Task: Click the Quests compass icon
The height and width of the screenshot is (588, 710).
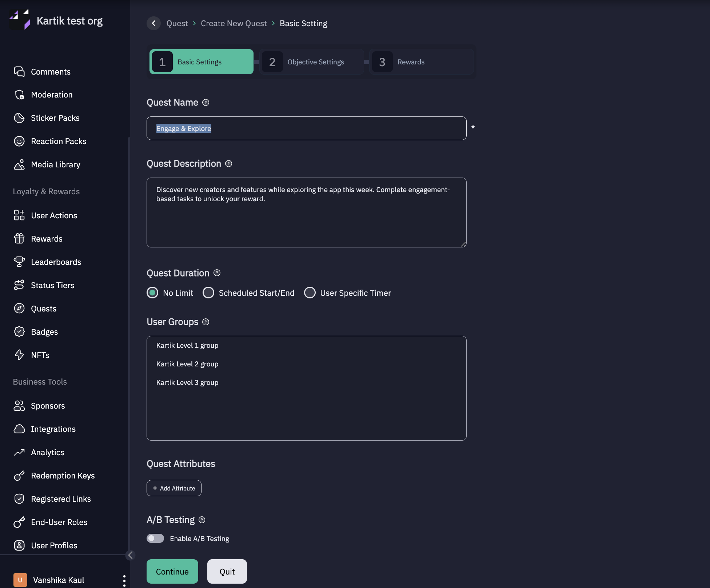Action: click(19, 309)
